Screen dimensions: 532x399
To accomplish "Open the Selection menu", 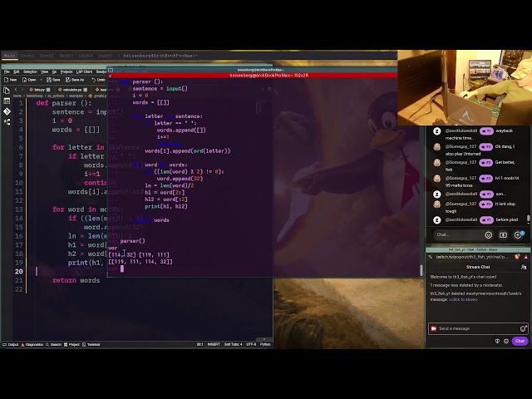I will point(30,71).
